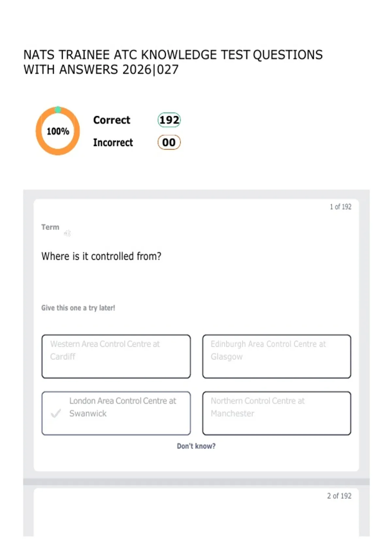Click the Correct label
This screenshot has height=556, width=392.
tap(112, 120)
